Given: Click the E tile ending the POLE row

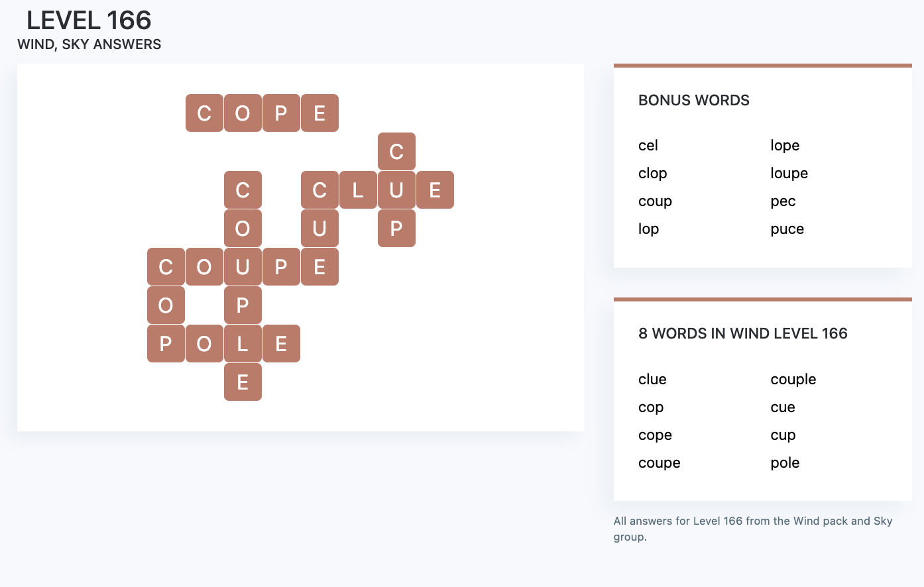Looking at the screenshot, I should point(281,344).
